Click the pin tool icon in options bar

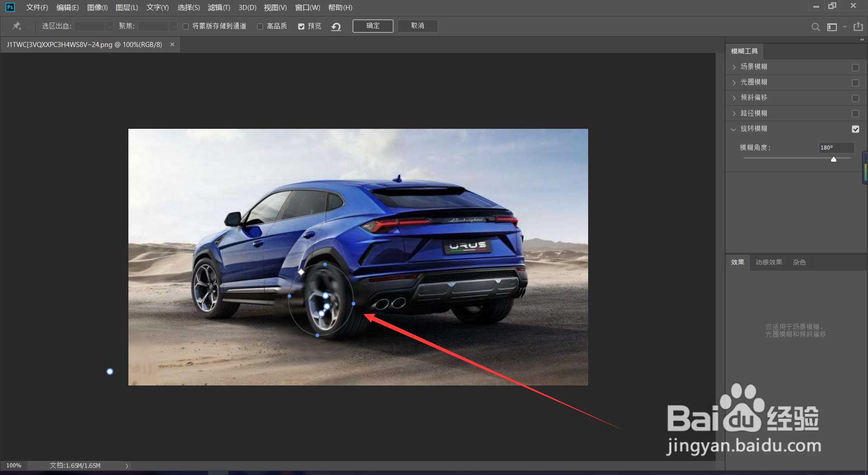17,26
